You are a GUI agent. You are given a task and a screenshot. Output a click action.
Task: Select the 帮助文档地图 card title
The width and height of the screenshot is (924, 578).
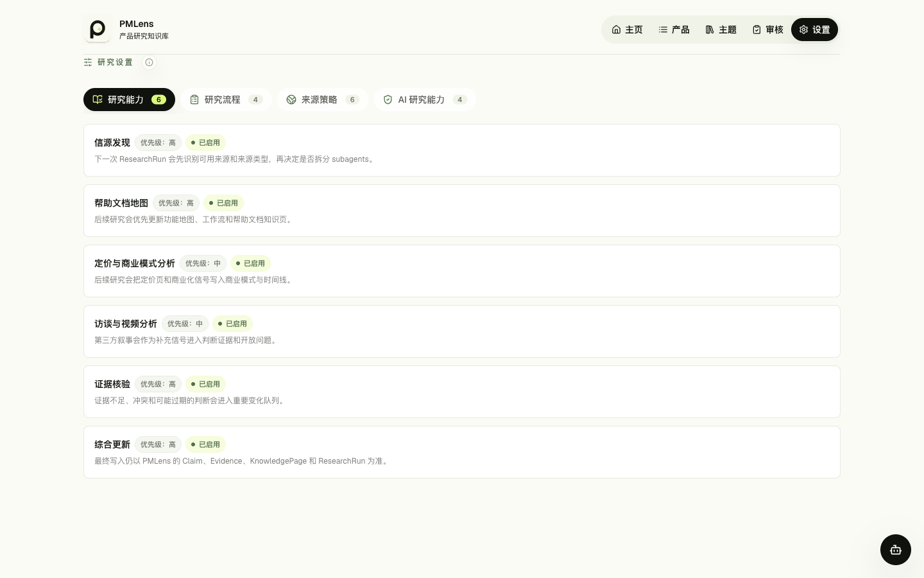pyautogui.click(x=121, y=203)
